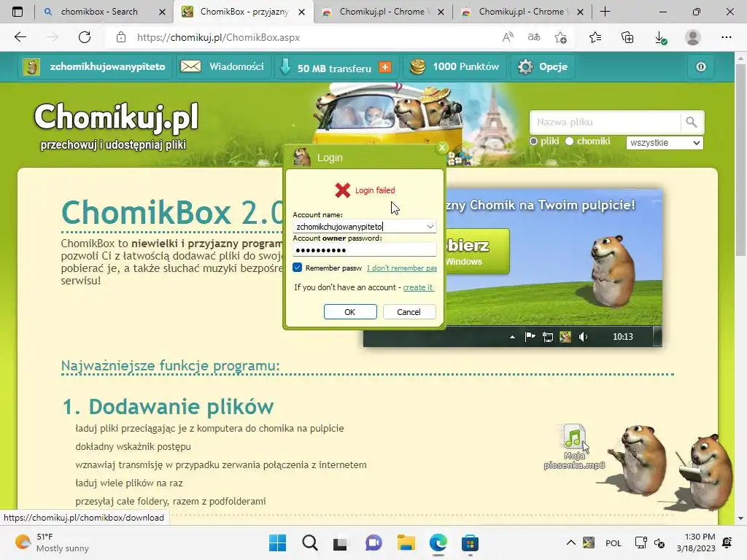Switch to ChomikBox - przyjazny tab
Image resolution: width=747 pixels, height=560 pixels.
click(244, 12)
